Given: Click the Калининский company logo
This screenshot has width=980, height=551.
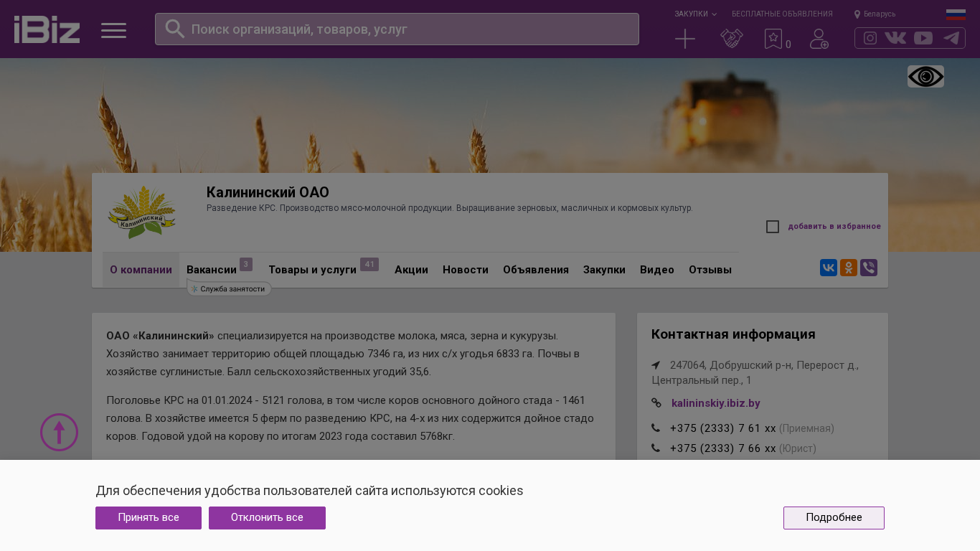Looking at the screenshot, I should [142, 212].
